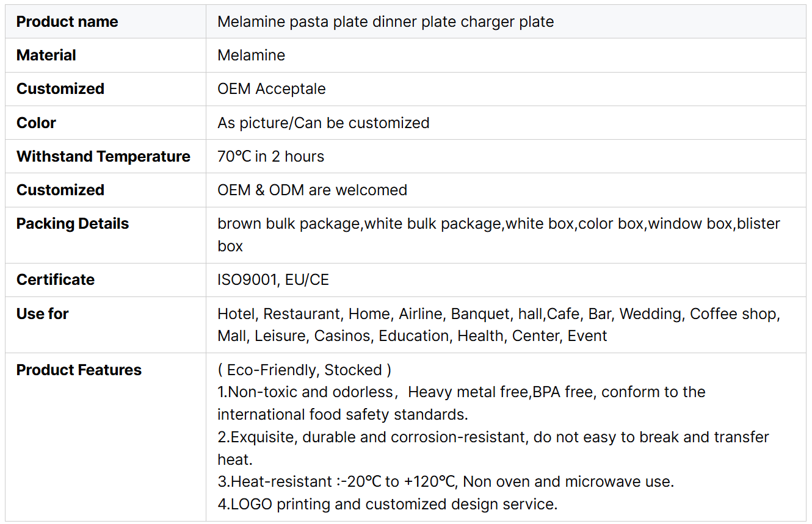Viewport: 812px width, 524px height.
Task: Click the 'Packing Details' label
Action: 73,224
